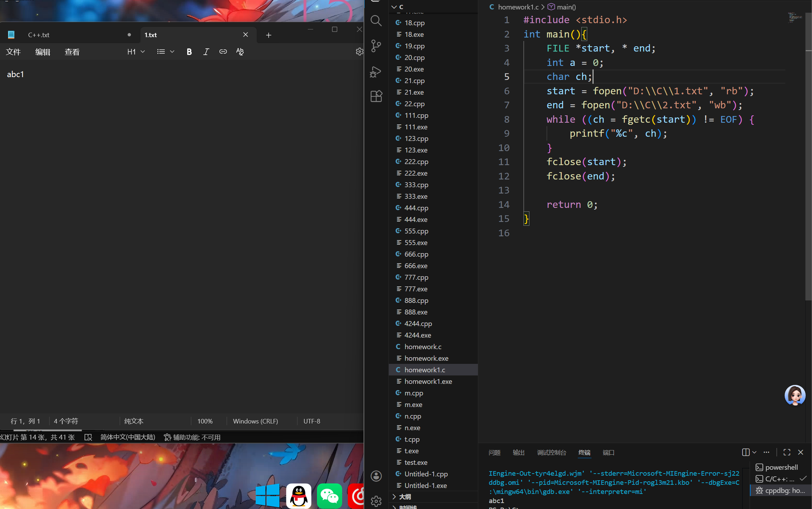Open the list style dropdown
812x509 pixels.
point(165,52)
